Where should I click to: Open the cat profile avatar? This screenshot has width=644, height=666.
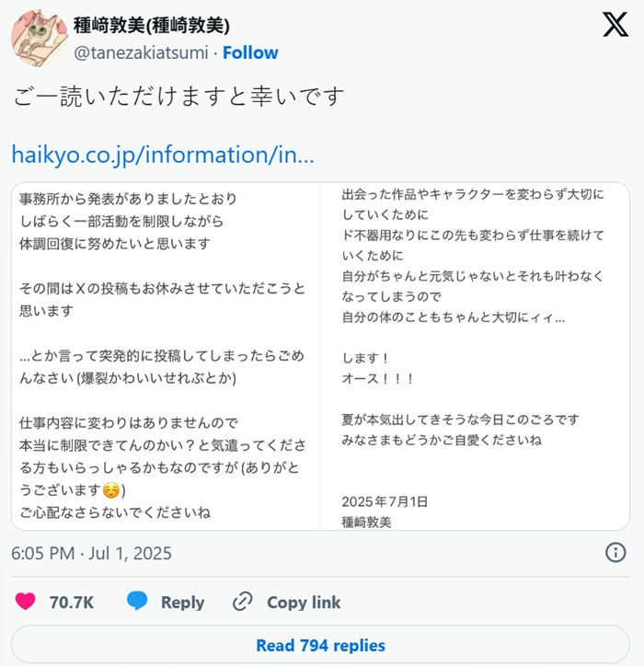39,39
